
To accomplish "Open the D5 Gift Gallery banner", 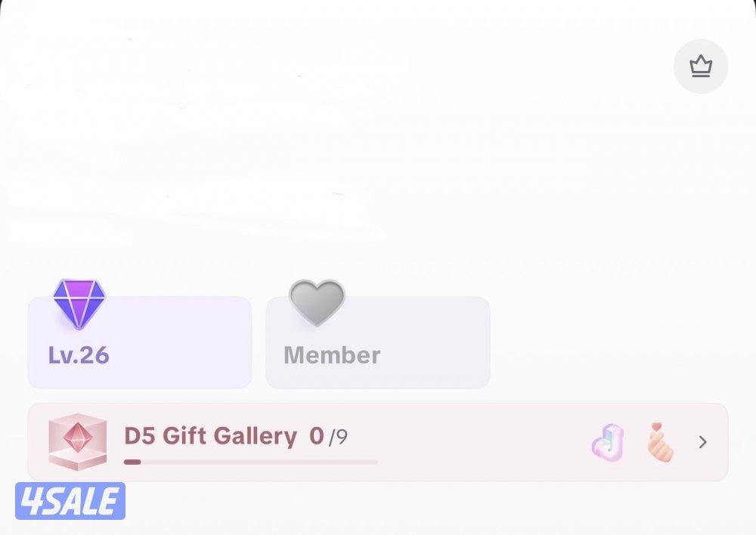I will point(378,442).
